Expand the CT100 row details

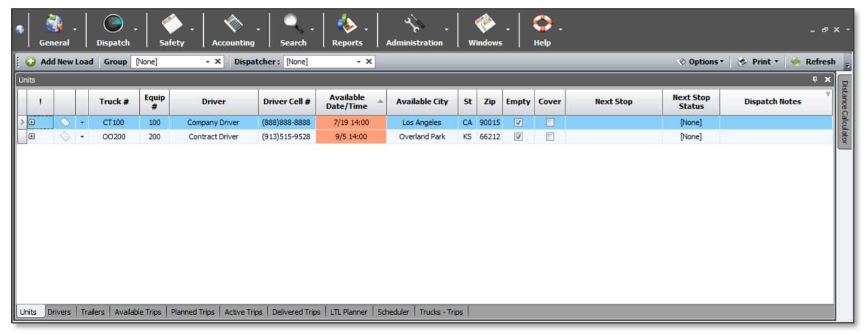[x=31, y=123]
